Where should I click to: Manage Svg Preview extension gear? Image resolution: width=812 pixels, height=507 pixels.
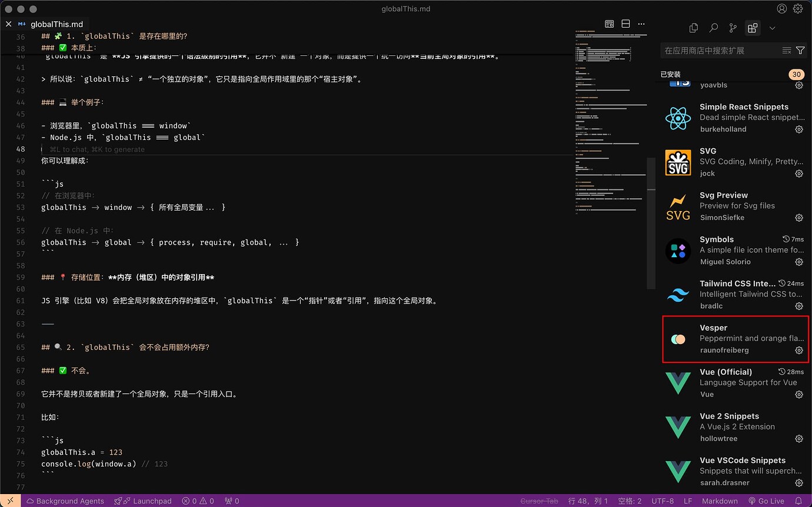pos(799,218)
